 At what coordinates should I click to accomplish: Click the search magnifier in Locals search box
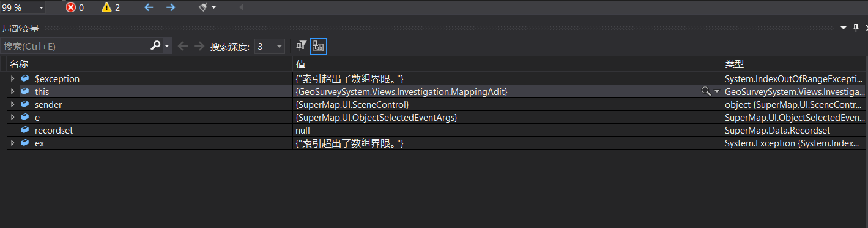(155, 46)
